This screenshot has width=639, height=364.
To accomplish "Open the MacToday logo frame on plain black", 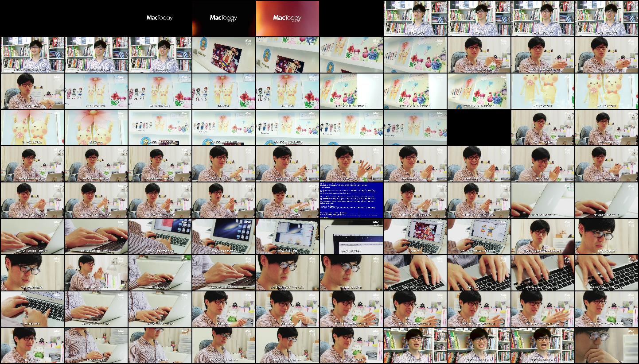I will (160, 18).
